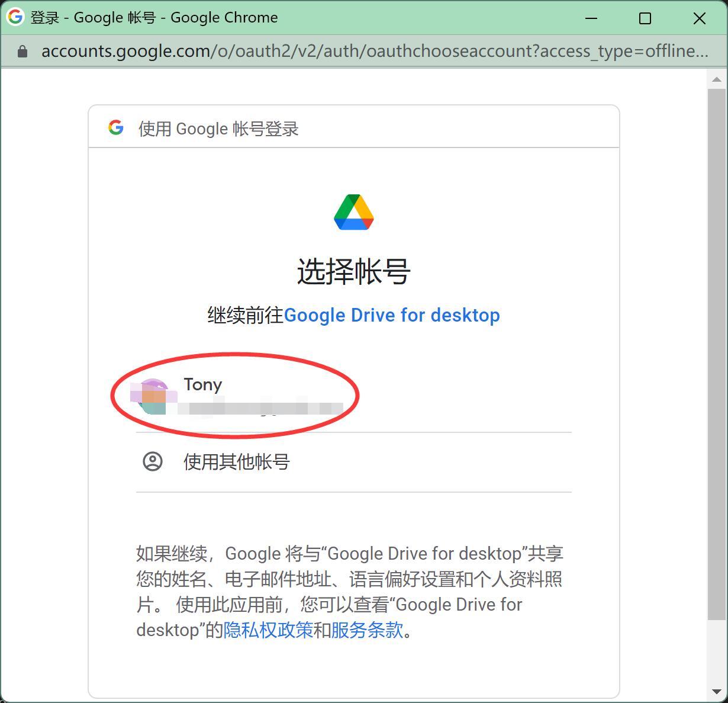Close the Google sign-in window
This screenshot has height=703, width=728.
point(699,18)
